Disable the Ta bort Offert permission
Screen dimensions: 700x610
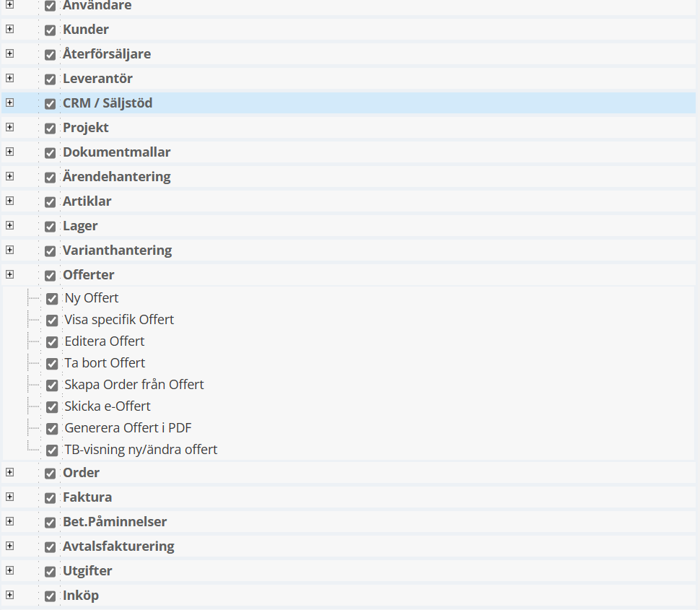[x=52, y=363]
